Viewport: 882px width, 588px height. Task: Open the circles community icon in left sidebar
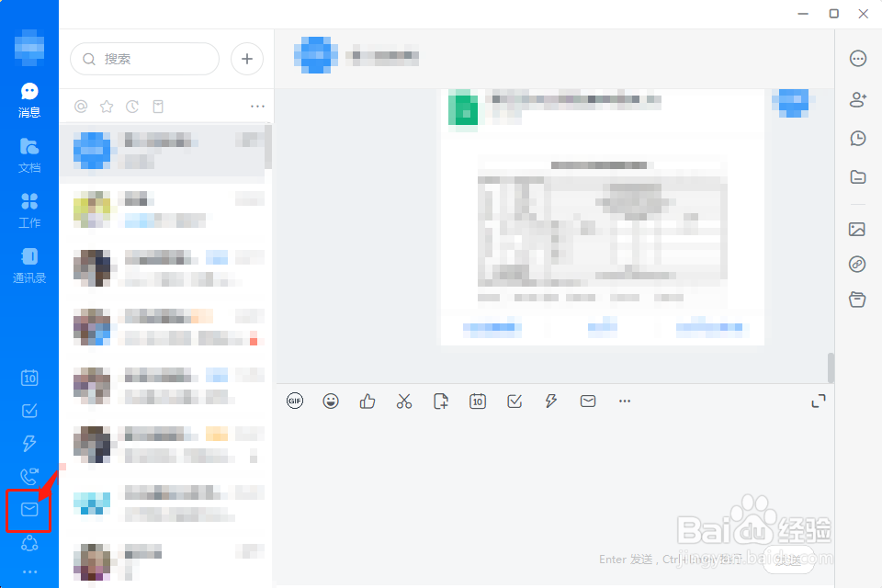point(29,543)
